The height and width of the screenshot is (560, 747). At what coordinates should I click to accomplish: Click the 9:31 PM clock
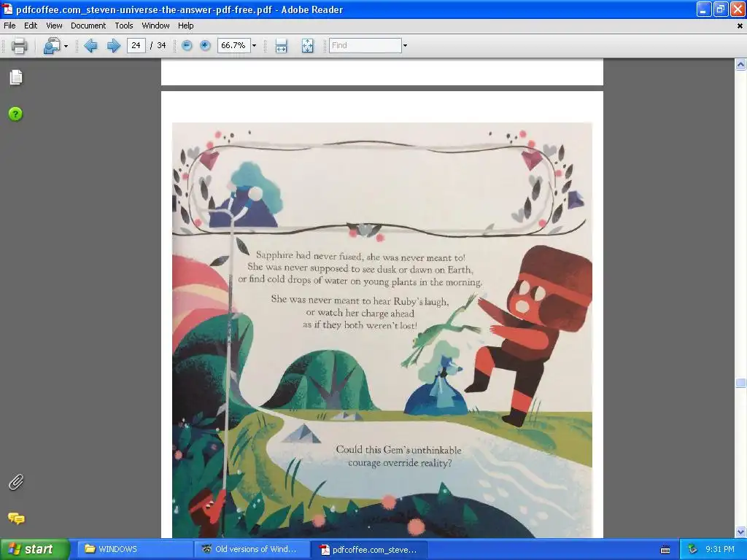[x=719, y=549]
